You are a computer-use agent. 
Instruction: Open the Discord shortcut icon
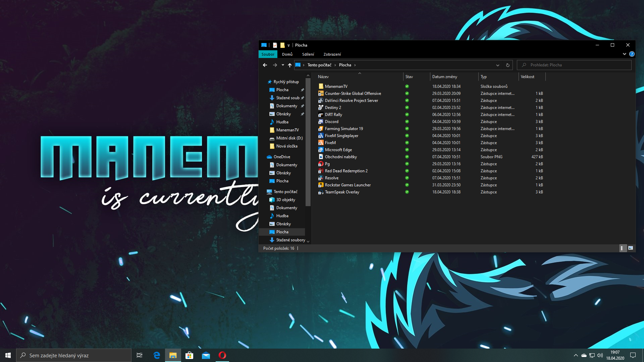coord(321,122)
